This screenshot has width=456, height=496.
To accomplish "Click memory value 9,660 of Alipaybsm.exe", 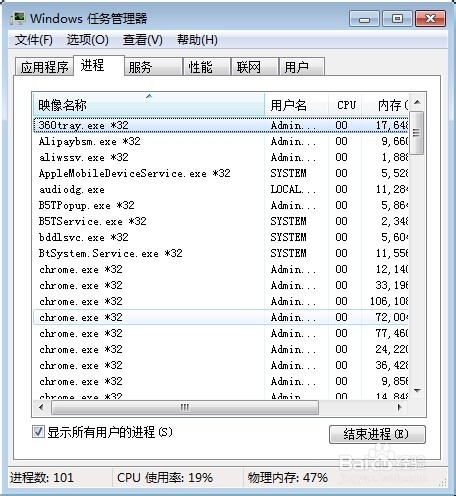I will [395, 141].
